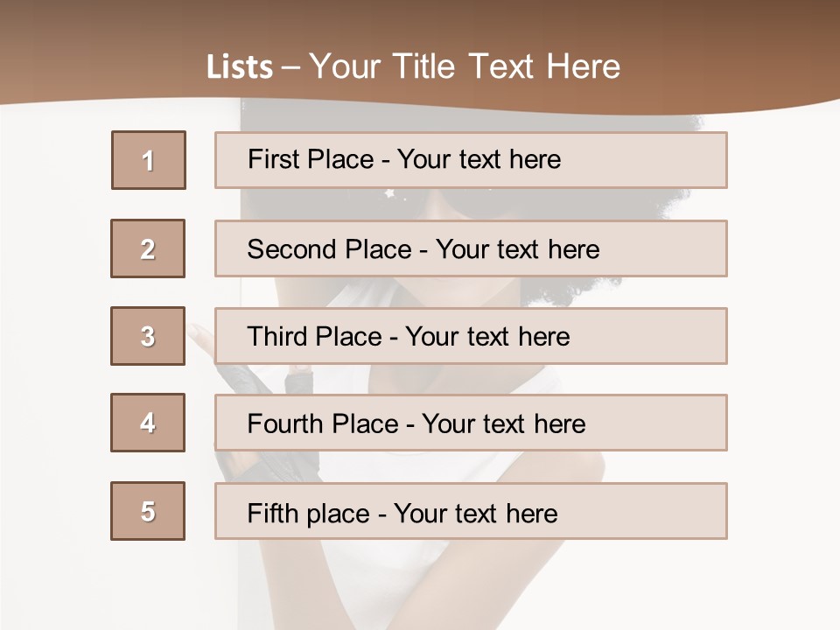Click the word Third in third row

(x=276, y=337)
